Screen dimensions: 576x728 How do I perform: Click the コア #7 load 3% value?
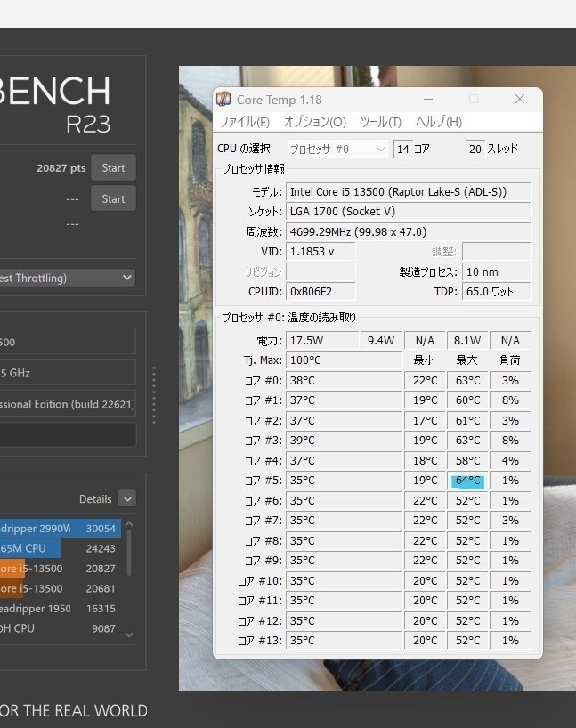click(510, 521)
